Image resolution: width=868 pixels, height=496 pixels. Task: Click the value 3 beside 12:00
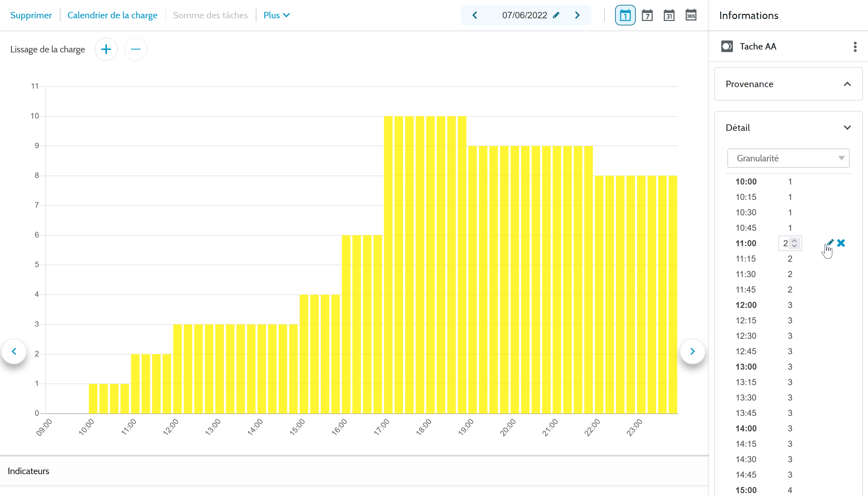pos(790,305)
